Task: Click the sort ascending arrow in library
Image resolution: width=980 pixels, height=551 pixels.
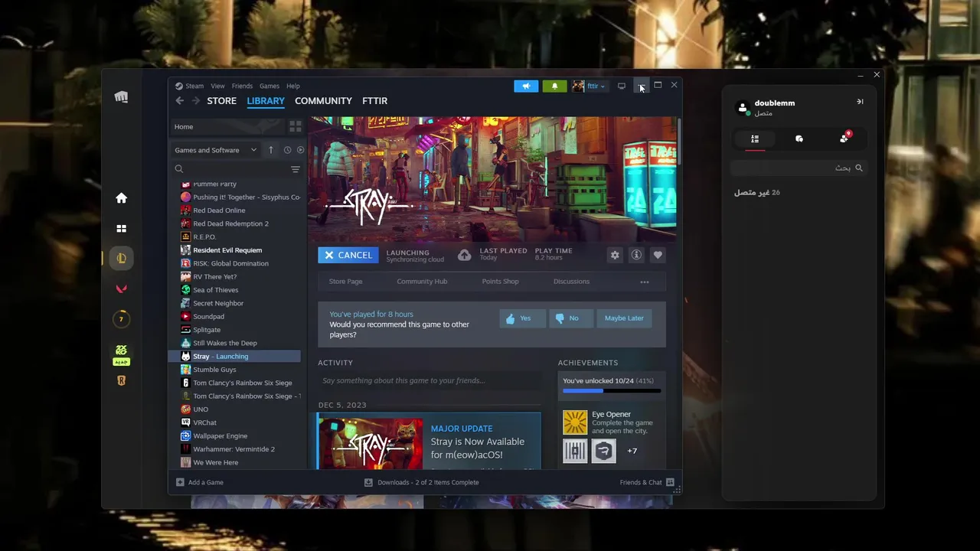Action: pyautogui.click(x=270, y=150)
